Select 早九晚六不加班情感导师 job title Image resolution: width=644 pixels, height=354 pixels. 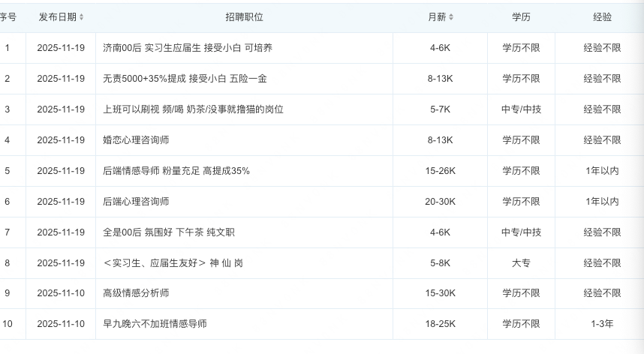155,324
